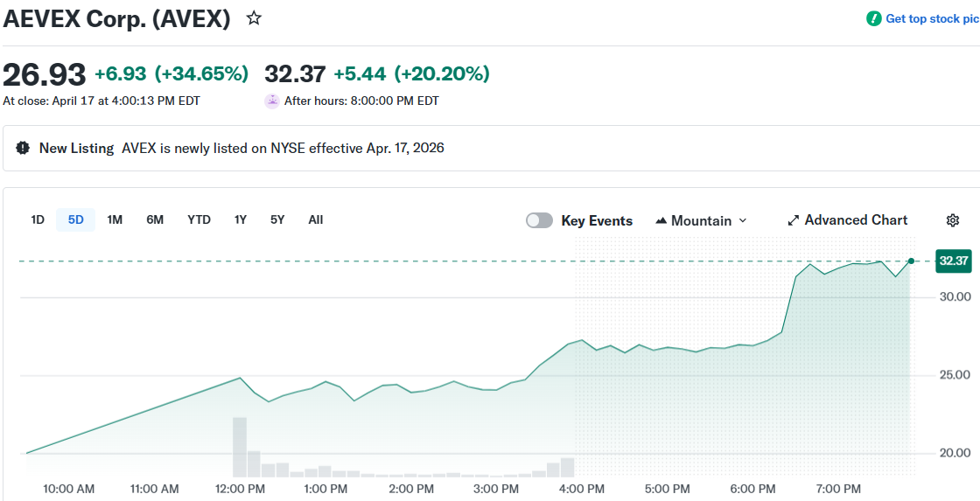
Task: Toggle the Key Events switch
Action: click(539, 220)
